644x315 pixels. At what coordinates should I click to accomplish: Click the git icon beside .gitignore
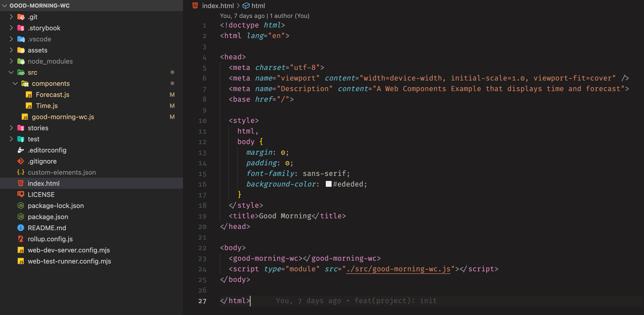click(21, 161)
